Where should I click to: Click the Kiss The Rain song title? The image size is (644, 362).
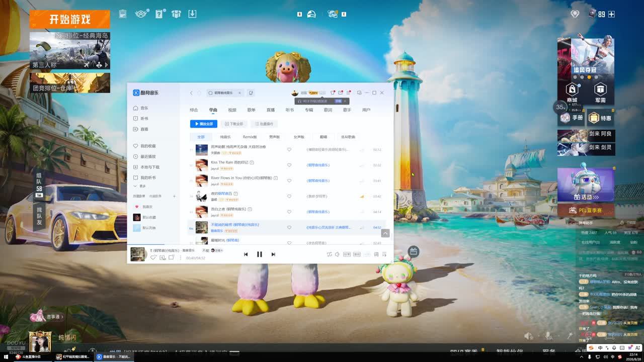coord(229,162)
